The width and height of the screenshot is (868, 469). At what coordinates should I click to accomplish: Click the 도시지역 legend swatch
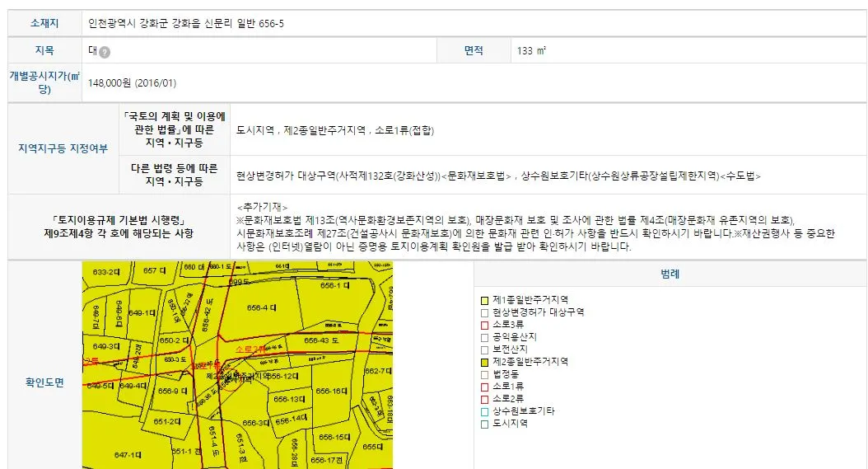click(484, 424)
